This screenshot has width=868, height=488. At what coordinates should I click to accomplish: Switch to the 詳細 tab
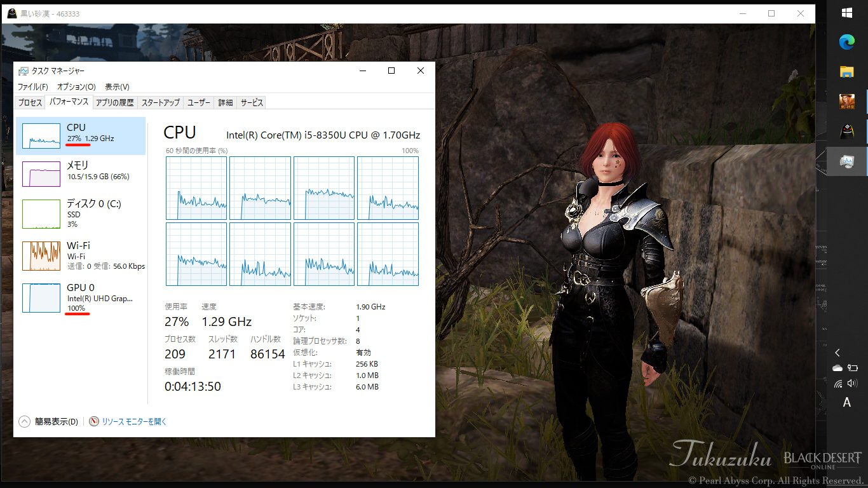coord(226,103)
